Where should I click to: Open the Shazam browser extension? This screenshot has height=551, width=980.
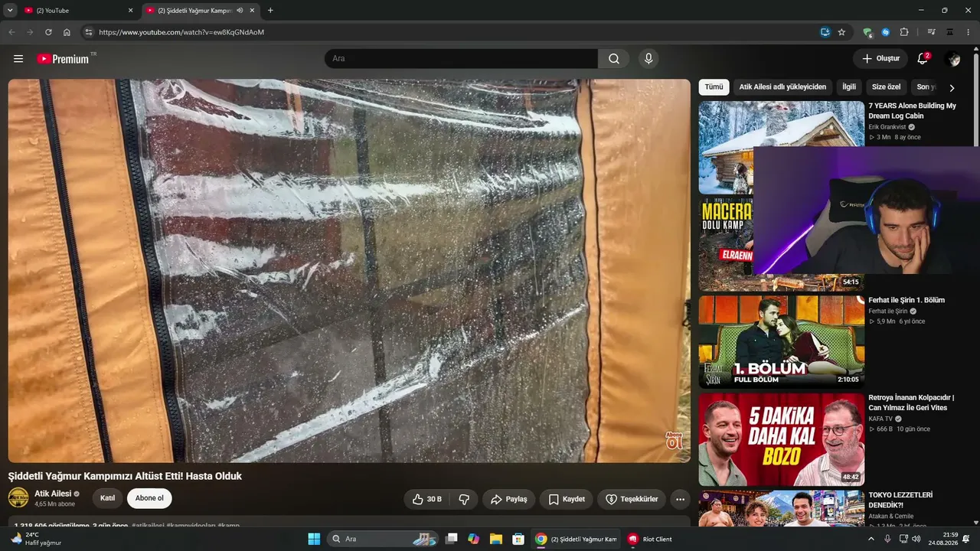(x=885, y=32)
